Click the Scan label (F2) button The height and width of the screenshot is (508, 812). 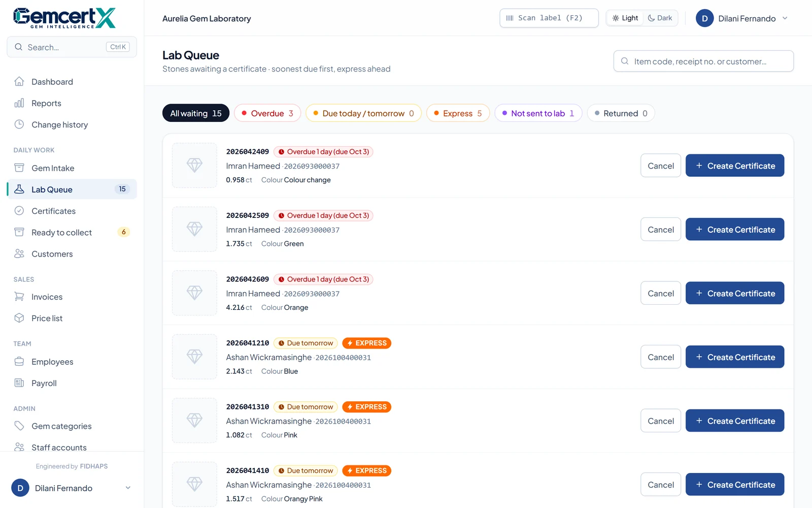coord(549,18)
